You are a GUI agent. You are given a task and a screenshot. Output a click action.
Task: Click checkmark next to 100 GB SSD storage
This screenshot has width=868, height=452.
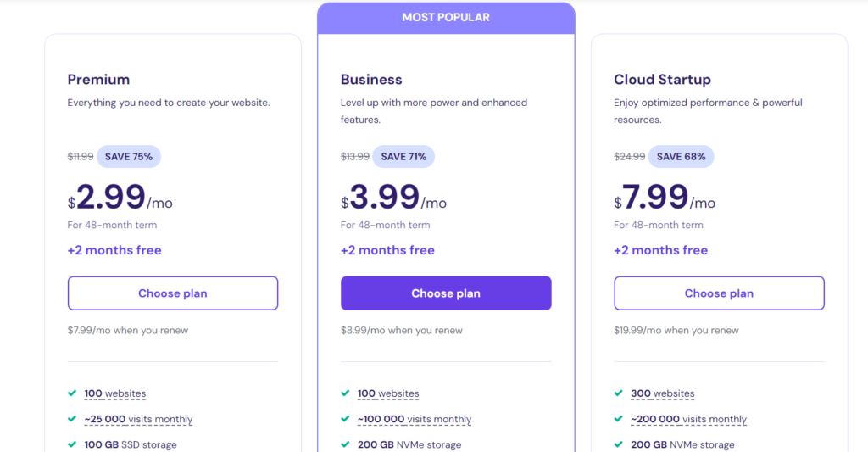click(x=72, y=444)
